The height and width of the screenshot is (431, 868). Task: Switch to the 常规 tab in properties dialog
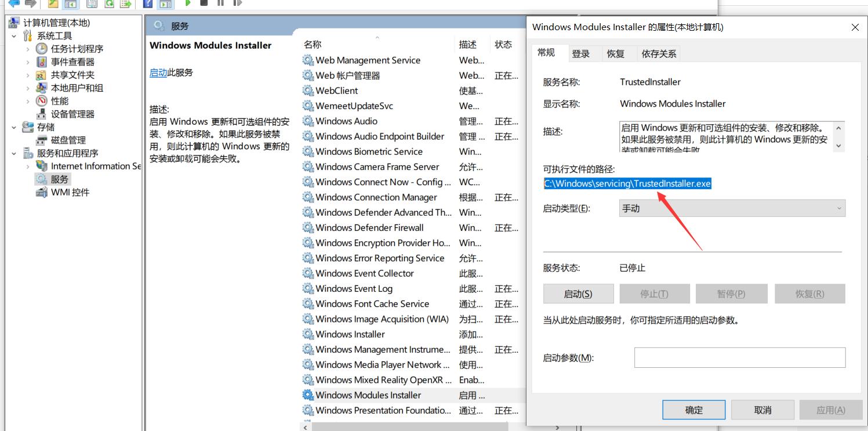coord(546,53)
